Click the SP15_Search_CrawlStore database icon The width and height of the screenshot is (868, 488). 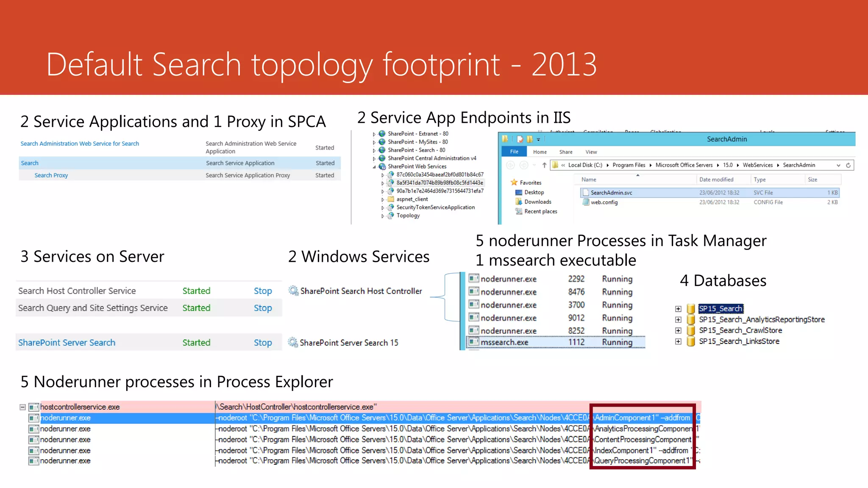tap(691, 330)
